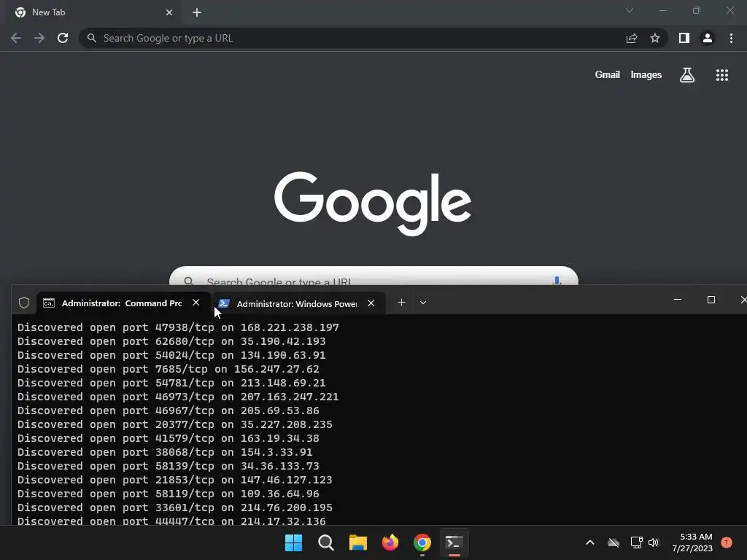This screenshot has height=560, width=747.
Task: Click the line with IP 109.36.64.96
Action: coord(169,494)
